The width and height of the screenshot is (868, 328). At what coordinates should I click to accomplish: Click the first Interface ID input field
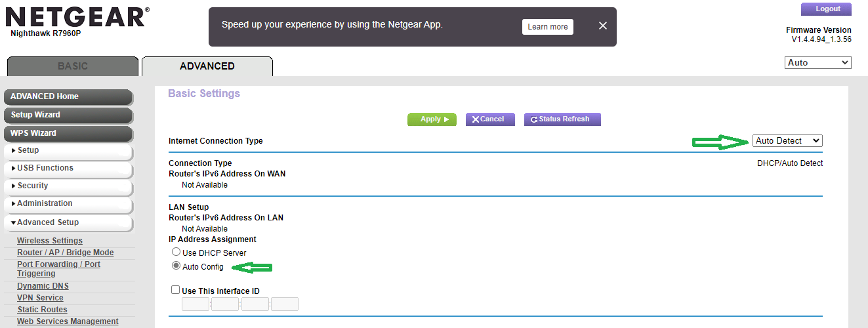click(x=196, y=304)
